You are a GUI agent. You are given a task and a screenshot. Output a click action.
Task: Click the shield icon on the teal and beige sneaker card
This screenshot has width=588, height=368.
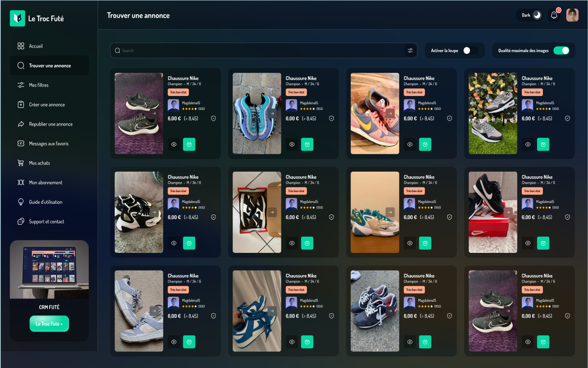point(449,217)
